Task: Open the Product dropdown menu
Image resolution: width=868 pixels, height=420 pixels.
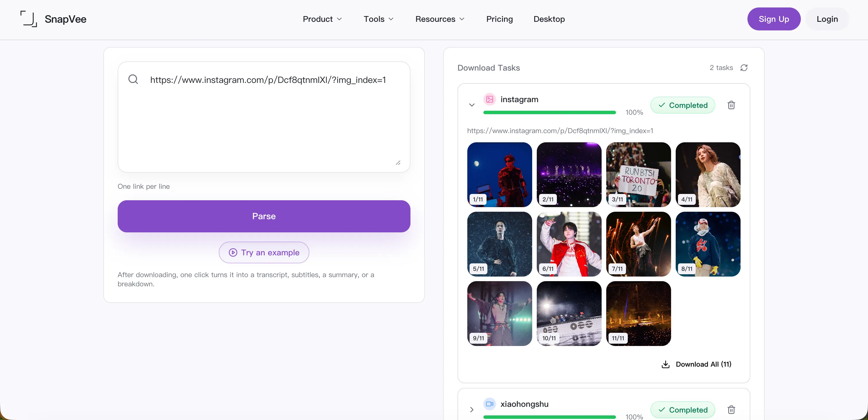Action: [322, 19]
